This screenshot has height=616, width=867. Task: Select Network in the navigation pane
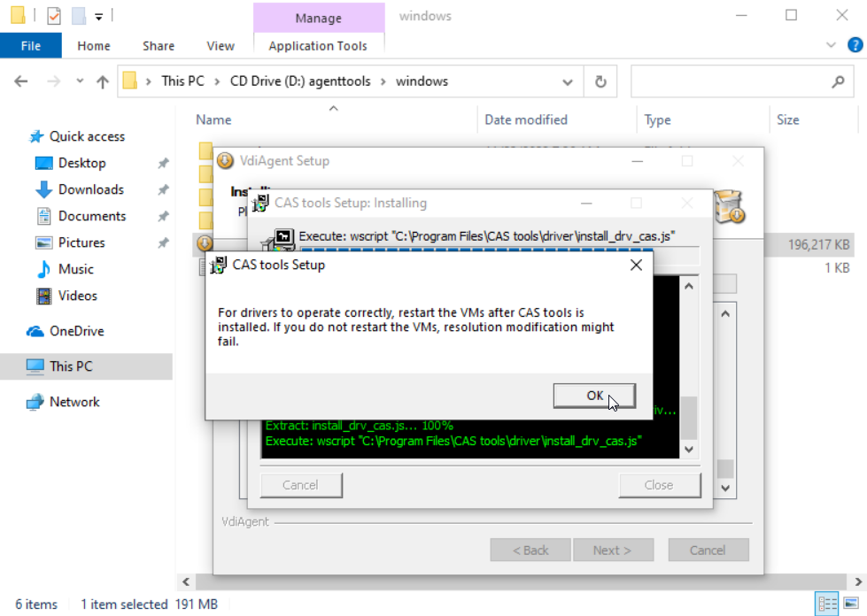click(74, 402)
